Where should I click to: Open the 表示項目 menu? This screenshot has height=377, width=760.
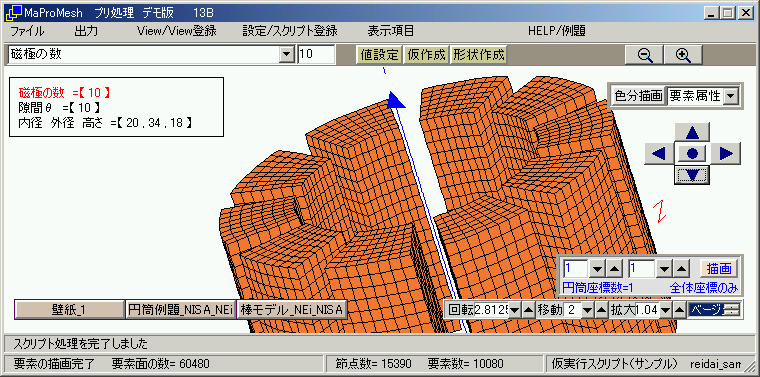point(391,31)
